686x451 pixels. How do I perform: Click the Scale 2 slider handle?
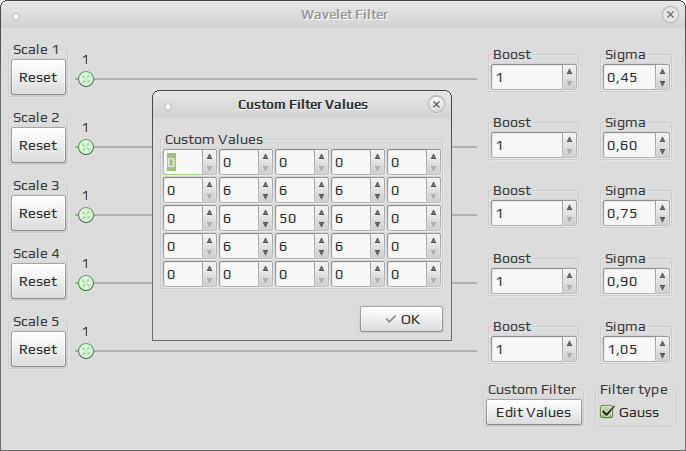click(x=86, y=147)
